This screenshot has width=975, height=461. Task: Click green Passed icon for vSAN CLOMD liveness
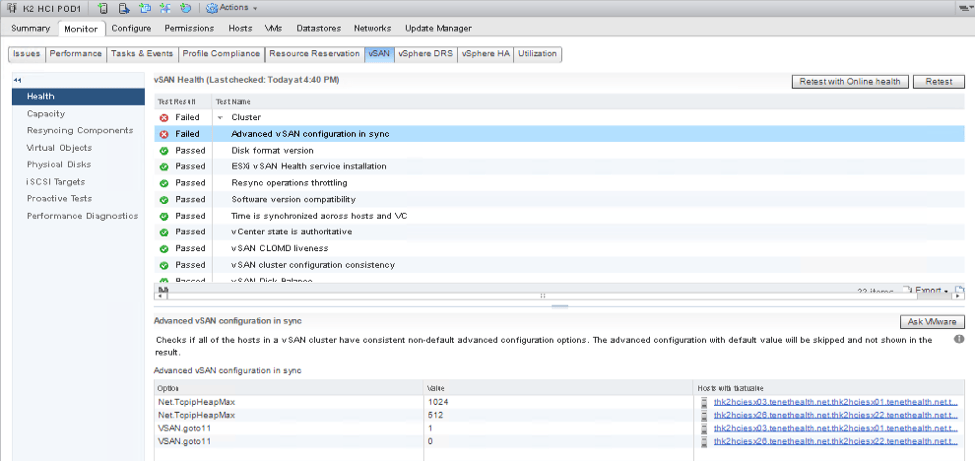coord(164,248)
